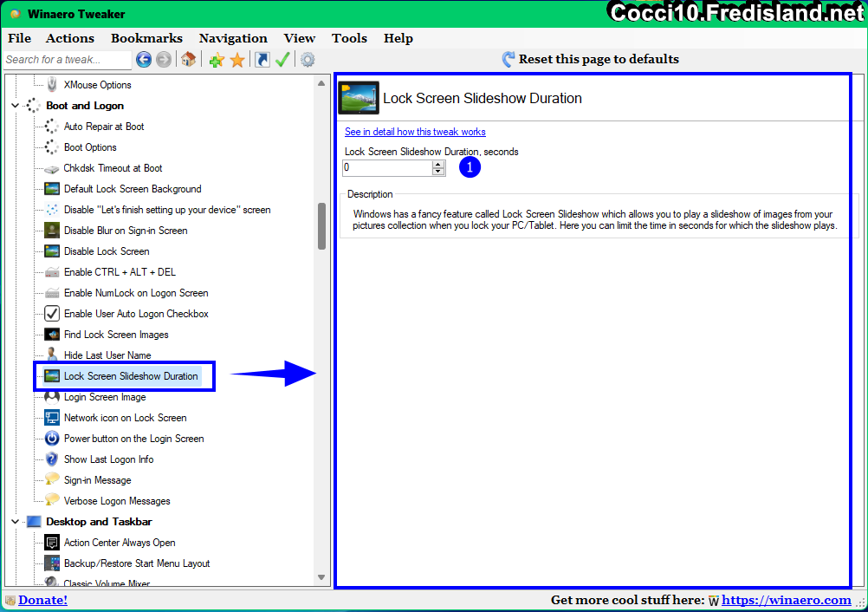Open 'See in detail how this tweak works' link
Screen dimensions: 868x612
(415, 132)
